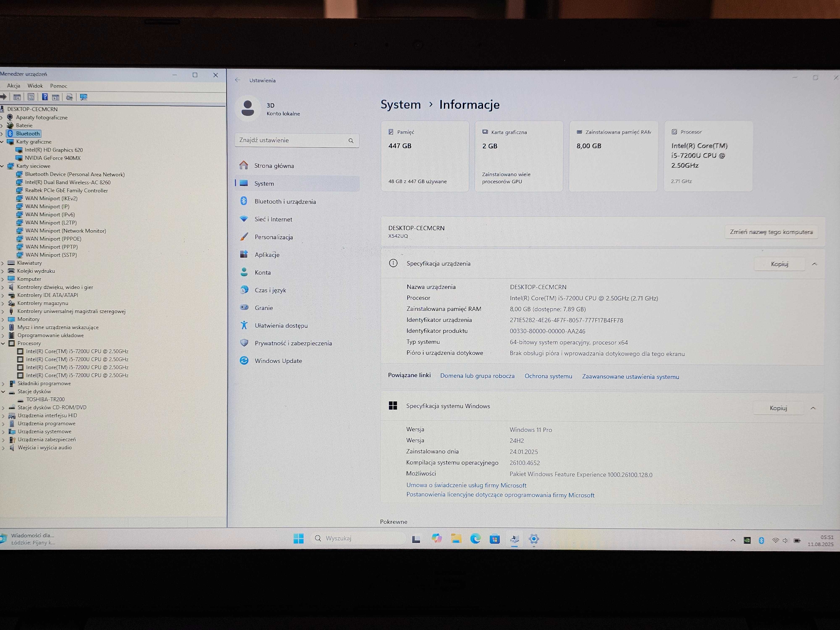The height and width of the screenshot is (630, 840).
Task: Click the forward arrow in Device Manager toolbar
Action: tap(3, 97)
